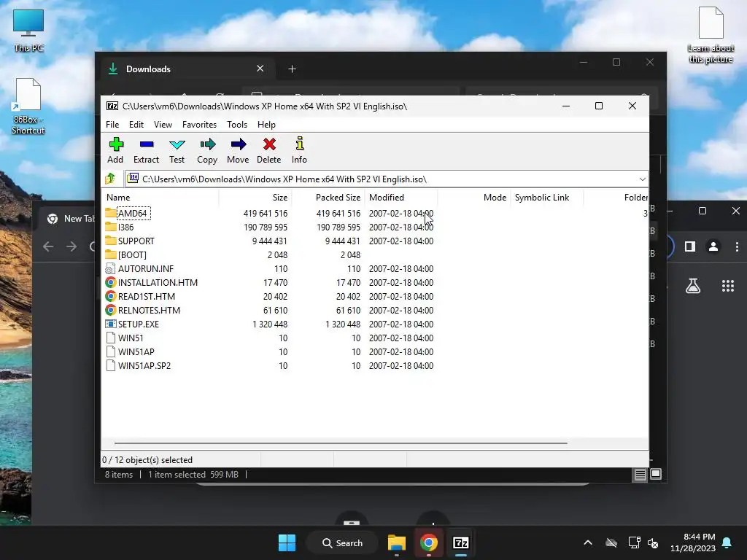This screenshot has height=560, width=747.
Task: Select the INSTALLATION.HTM Chrome icon
Action: tap(111, 282)
